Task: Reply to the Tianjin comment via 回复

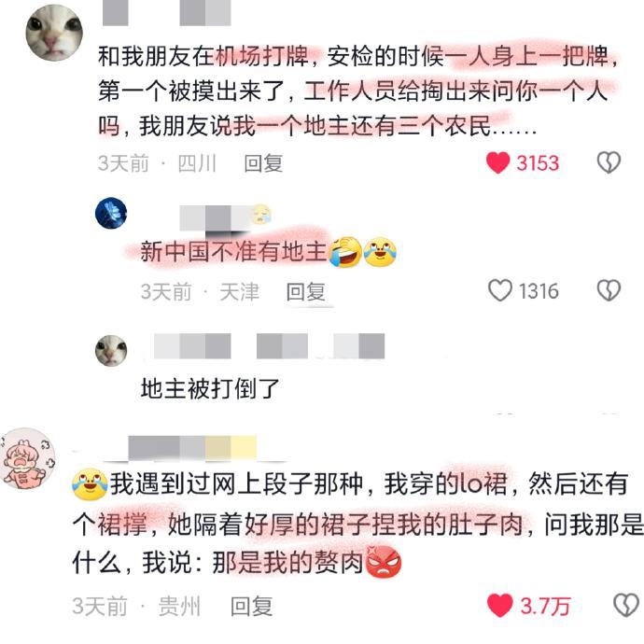Action: pos(305,291)
